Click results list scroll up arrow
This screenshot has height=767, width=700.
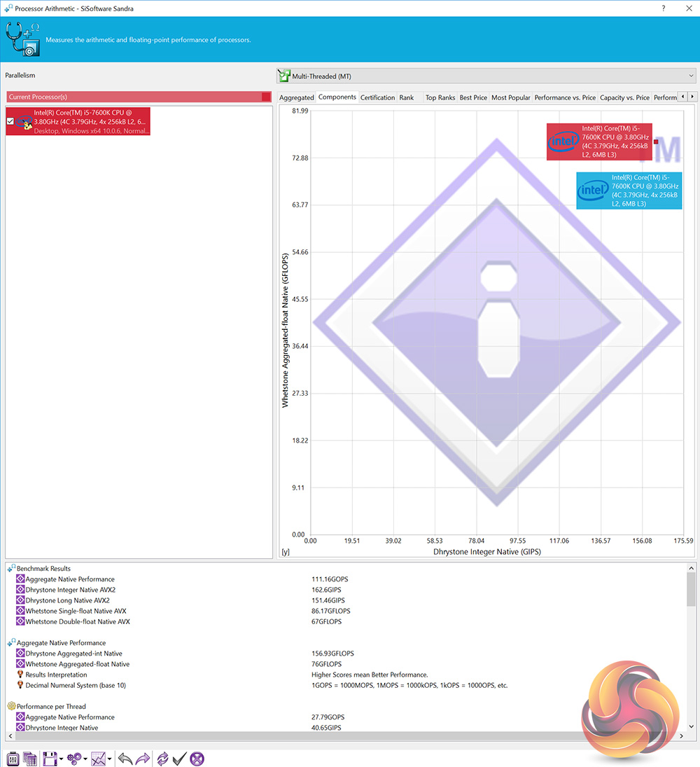click(691, 568)
